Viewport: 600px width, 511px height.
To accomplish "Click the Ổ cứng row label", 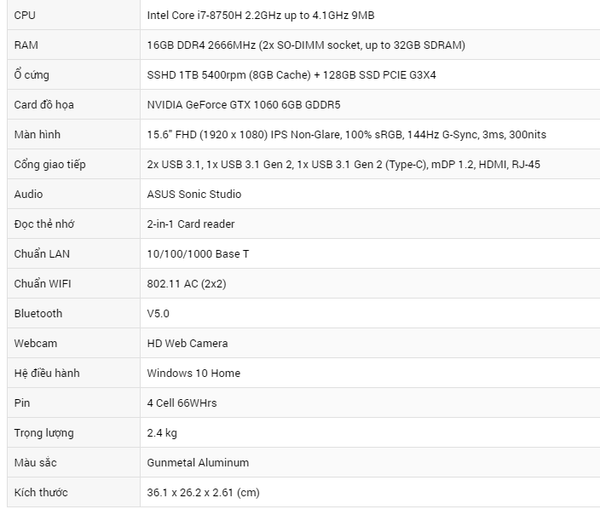I will point(32,75).
